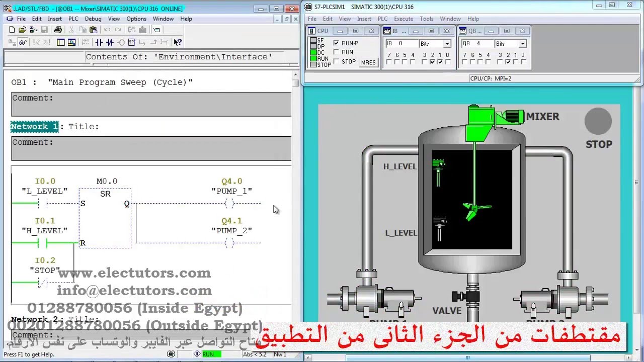Image resolution: width=644 pixels, height=362 pixels.
Task: Open the IB Bits format dropdown
Action: click(447, 44)
